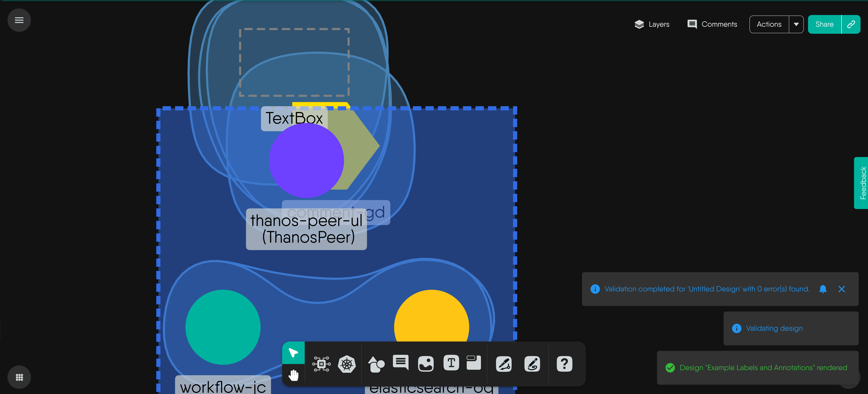
Task: Dismiss the validation completed notification
Action: (841, 289)
